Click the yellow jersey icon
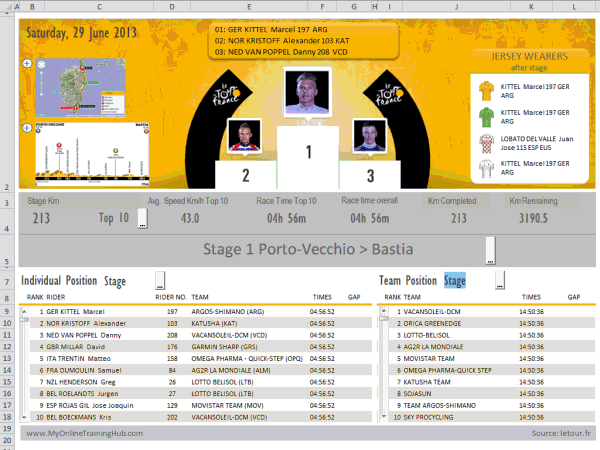Viewport: 600px width, 450px height. click(486, 91)
